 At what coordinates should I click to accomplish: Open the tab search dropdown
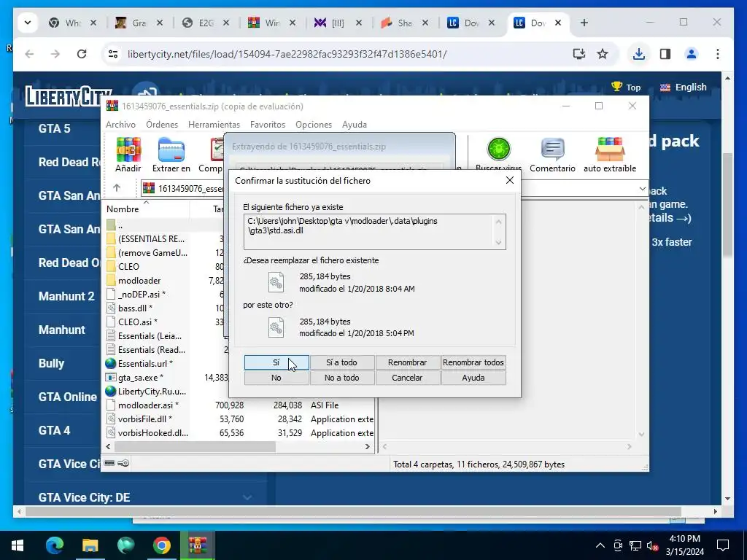coord(28,23)
